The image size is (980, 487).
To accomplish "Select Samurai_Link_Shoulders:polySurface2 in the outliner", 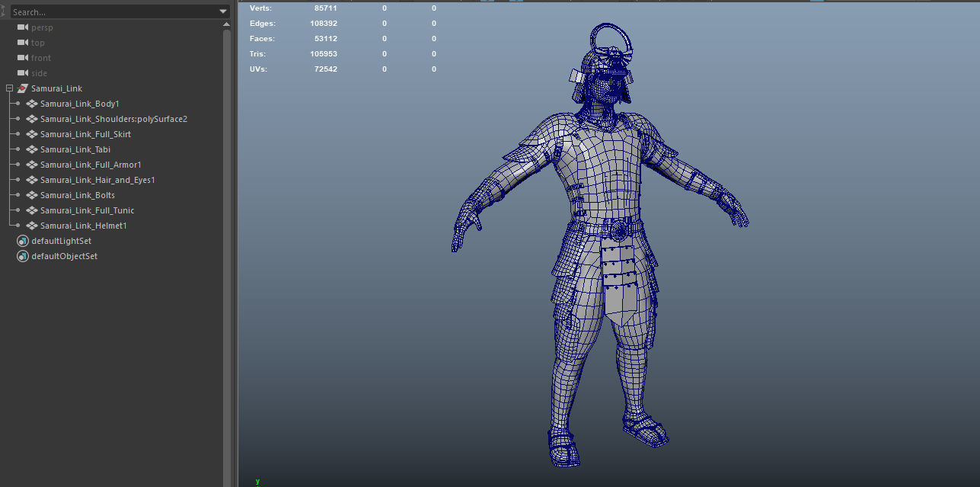I will point(113,119).
